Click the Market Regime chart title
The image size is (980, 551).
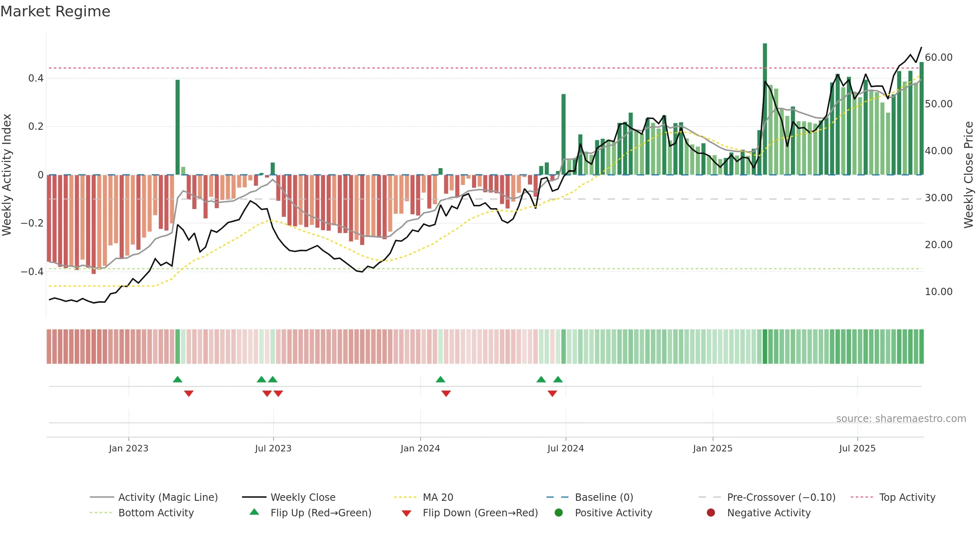[x=55, y=11]
